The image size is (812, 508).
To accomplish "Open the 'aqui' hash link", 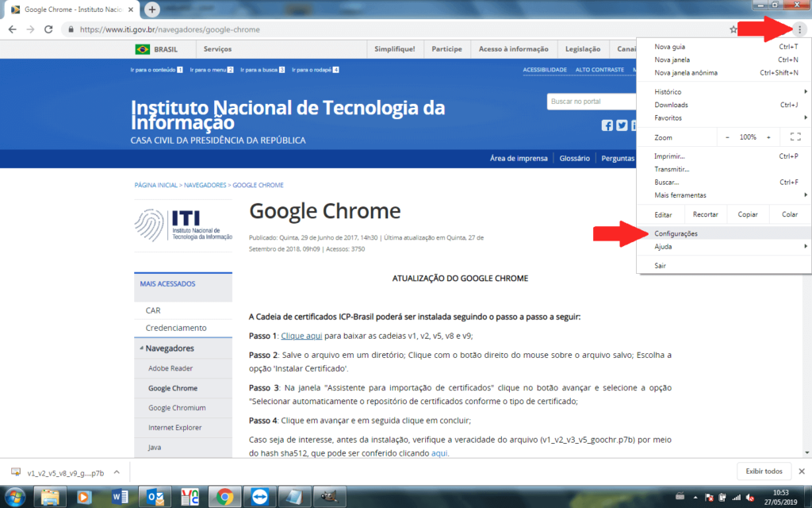I will (x=439, y=453).
